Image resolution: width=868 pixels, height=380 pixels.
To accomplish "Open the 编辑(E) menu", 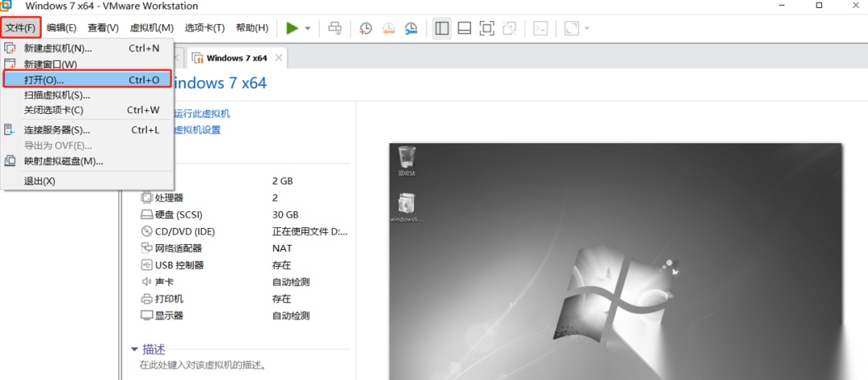I will click(61, 27).
